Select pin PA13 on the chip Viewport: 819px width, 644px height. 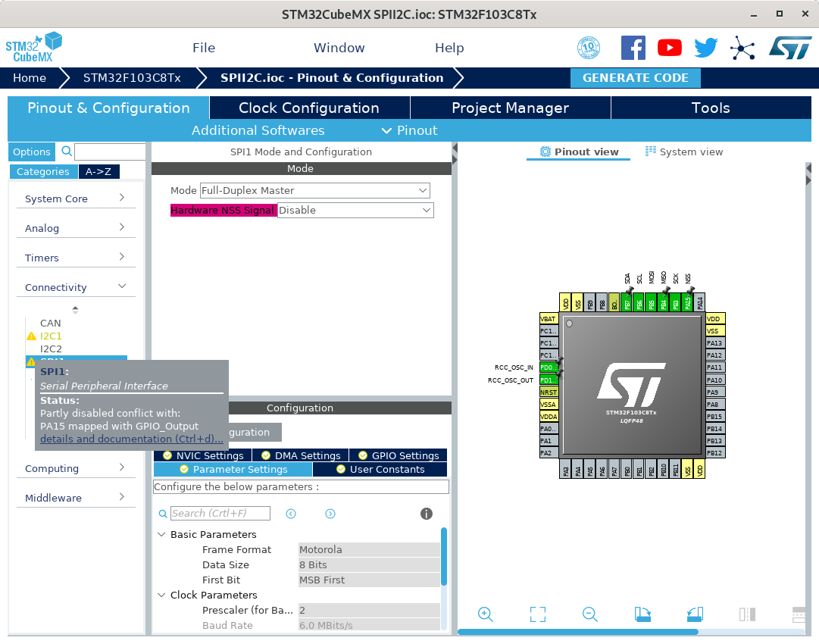(715, 343)
